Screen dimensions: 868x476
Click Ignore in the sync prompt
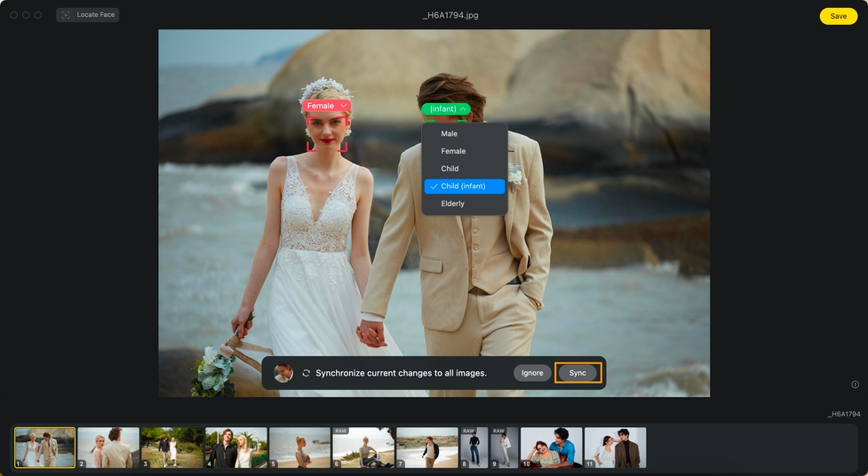532,373
